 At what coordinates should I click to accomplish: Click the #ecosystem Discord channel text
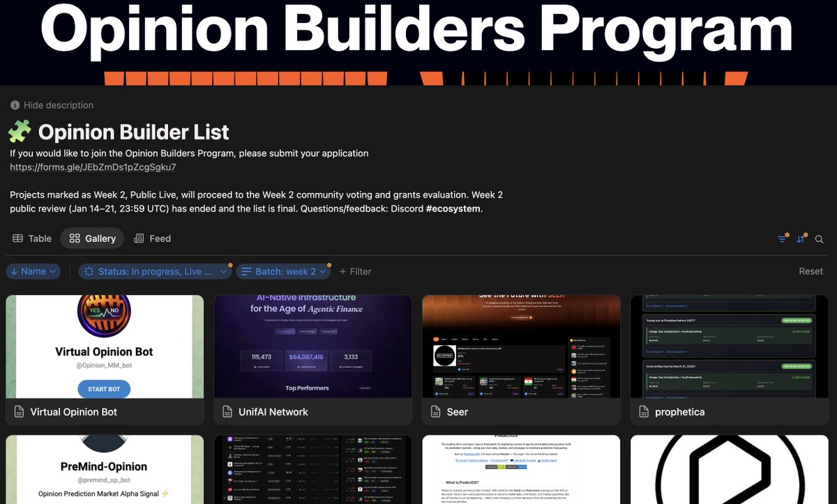[453, 208]
